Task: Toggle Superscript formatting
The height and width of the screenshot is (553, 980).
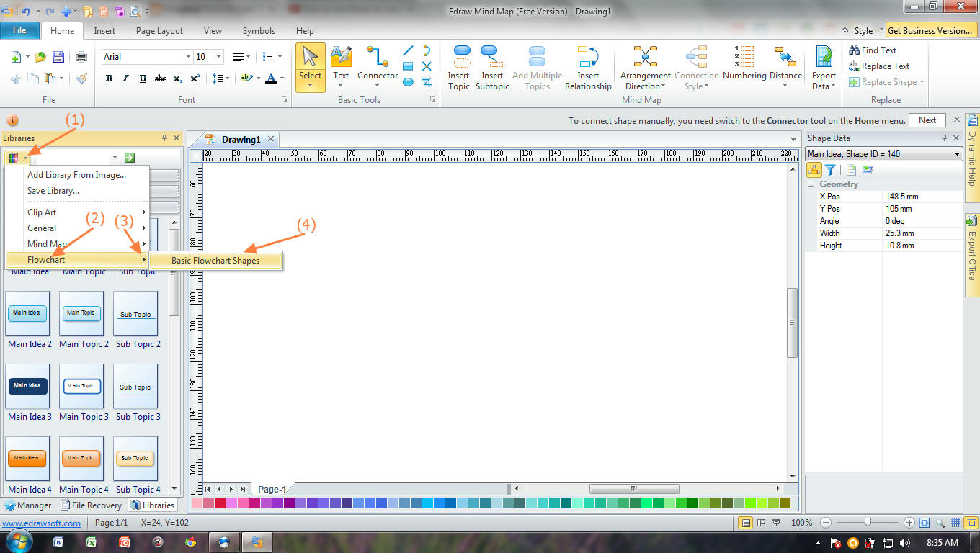Action: pos(195,78)
